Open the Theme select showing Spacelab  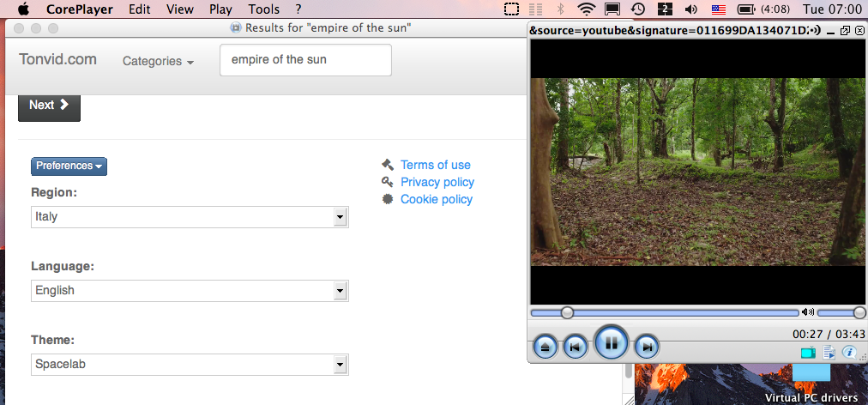(x=190, y=365)
